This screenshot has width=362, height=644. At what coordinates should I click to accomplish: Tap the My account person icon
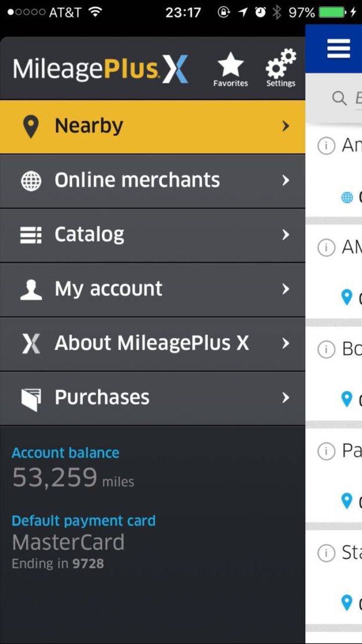(31, 289)
